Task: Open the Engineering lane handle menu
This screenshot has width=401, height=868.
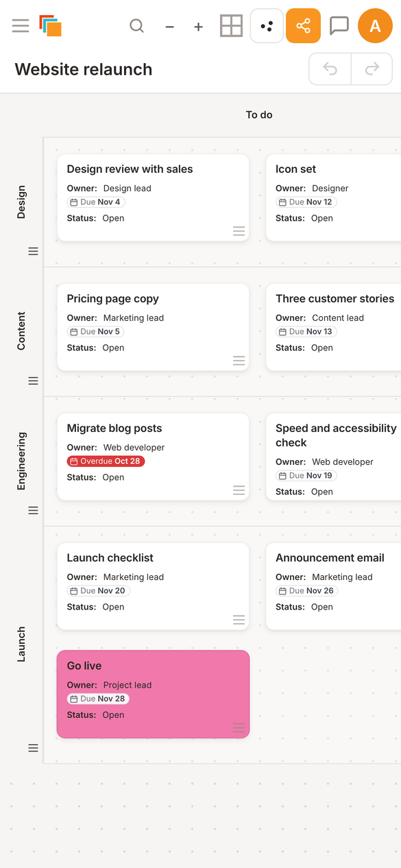Action: (33, 511)
